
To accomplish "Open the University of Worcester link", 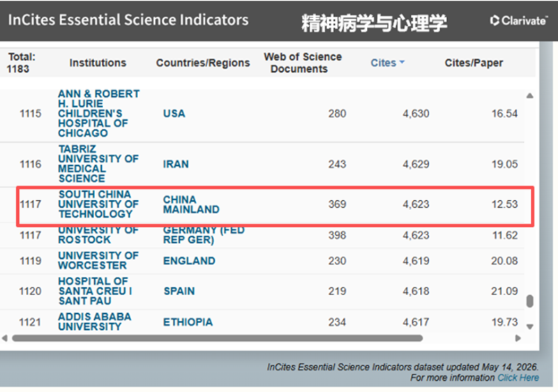I will click(98, 260).
